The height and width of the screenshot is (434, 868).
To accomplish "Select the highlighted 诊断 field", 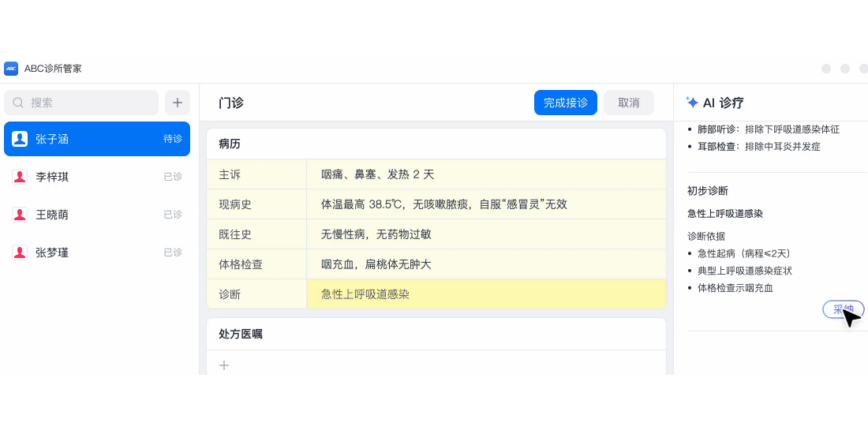I will click(485, 294).
